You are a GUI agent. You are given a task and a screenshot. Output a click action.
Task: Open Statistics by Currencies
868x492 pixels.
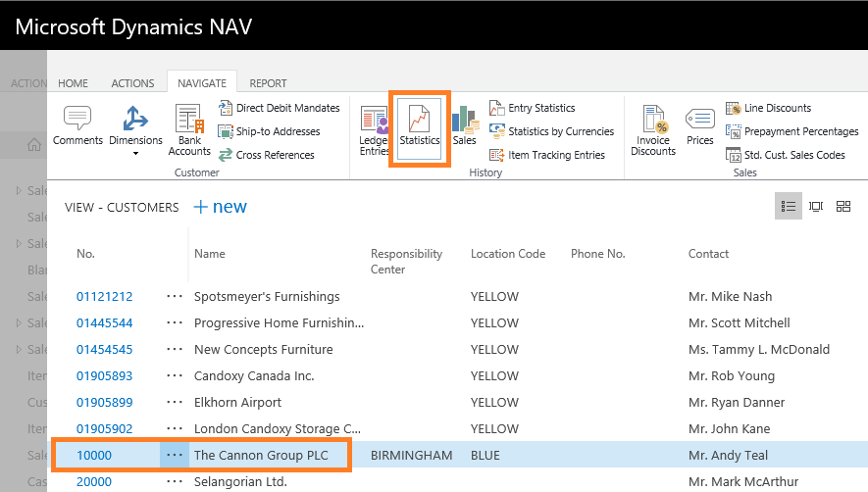point(552,131)
